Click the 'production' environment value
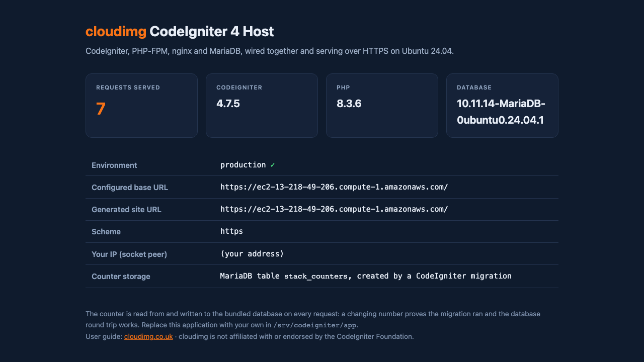Image resolution: width=644 pixels, height=362 pixels. [x=243, y=165]
